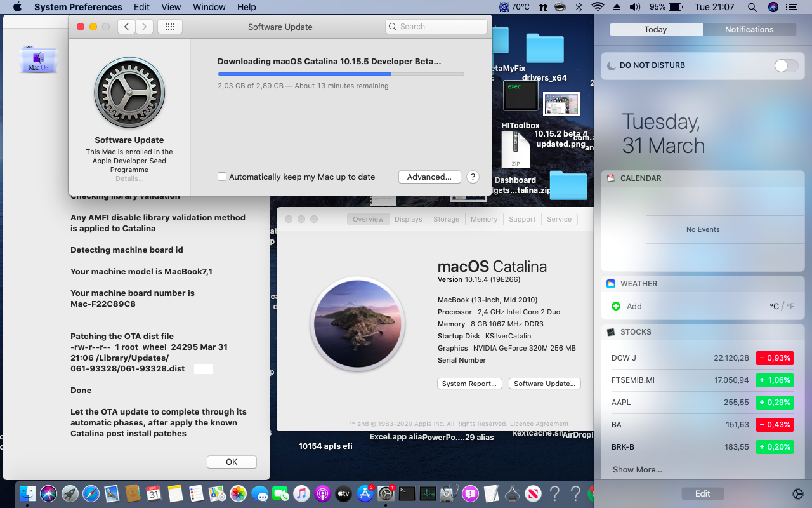Open Music app in the Dock
The height and width of the screenshot is (508, 812).
pyautogui.click(x=301, y=493)
